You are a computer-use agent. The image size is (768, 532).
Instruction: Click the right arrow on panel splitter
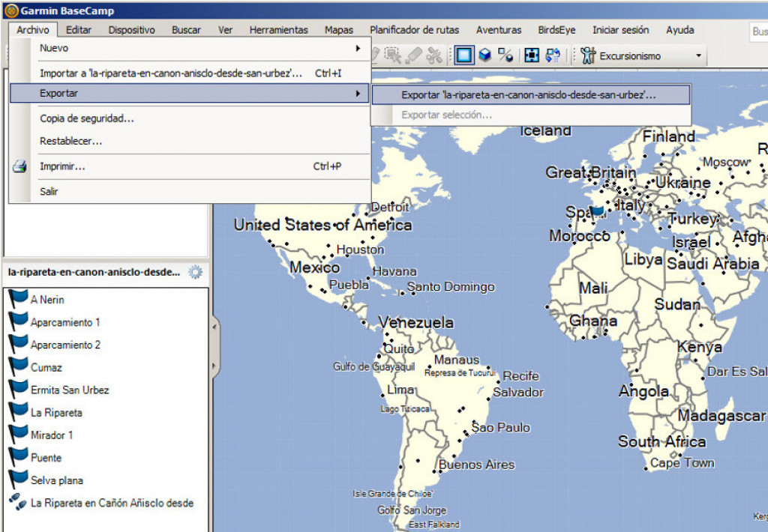pos(214,366)
